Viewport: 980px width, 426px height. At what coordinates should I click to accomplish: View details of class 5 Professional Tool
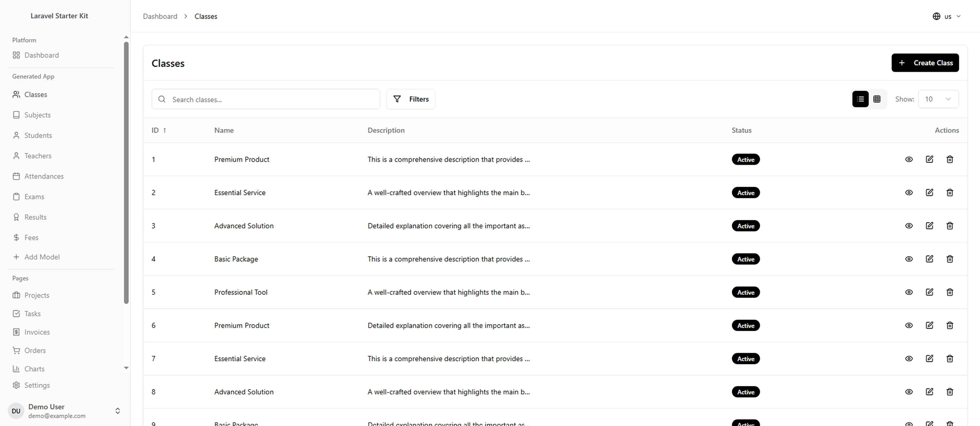click(x=909, y=292)
